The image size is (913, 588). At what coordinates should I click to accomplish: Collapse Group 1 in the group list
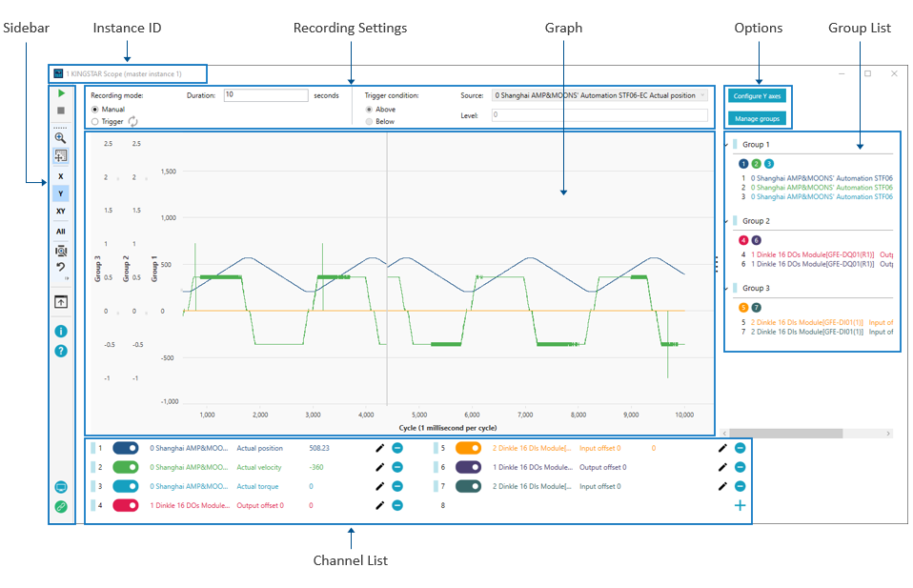(x=728, y=145)
